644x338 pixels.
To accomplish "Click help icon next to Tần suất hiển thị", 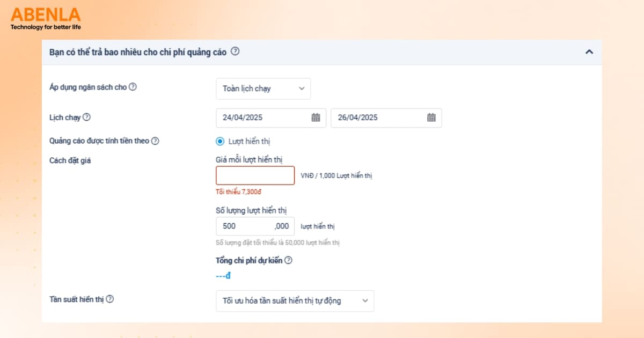I will 110,299.
